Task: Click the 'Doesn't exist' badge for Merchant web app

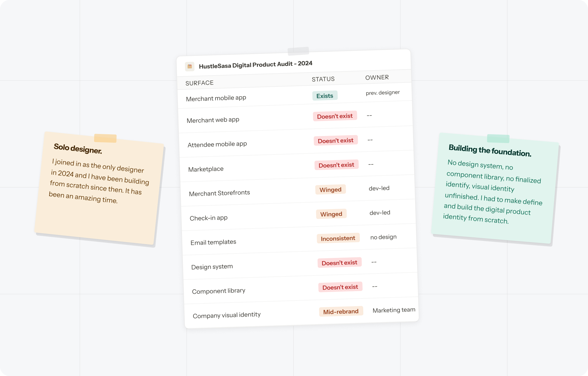Action: (x=335, y=116)
